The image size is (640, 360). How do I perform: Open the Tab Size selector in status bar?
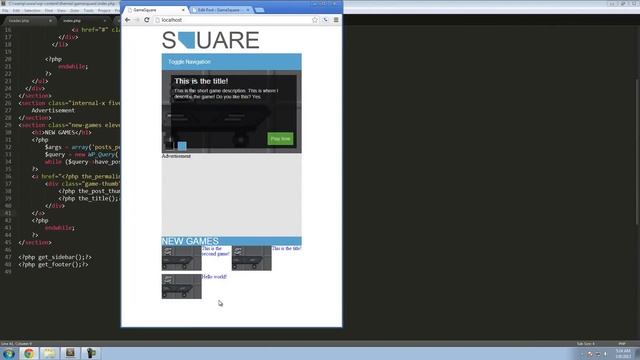tap(586, 344)
